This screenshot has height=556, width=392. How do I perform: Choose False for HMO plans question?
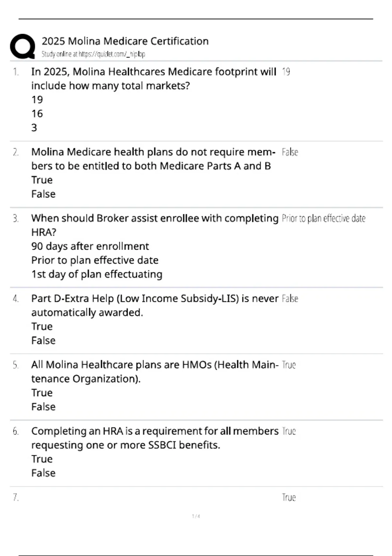pos(43,407)
